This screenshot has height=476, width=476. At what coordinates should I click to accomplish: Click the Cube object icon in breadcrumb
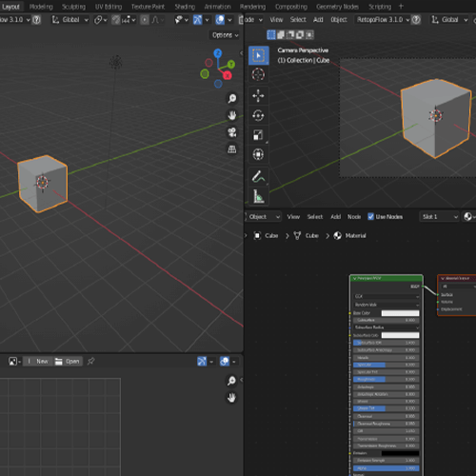pyautogui.click(x=257, y=235)
